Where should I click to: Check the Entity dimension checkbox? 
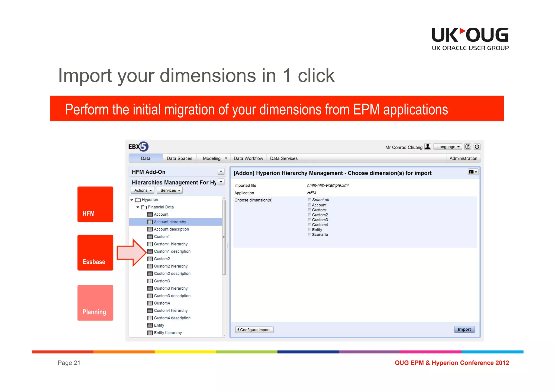[x=309, y=230]
